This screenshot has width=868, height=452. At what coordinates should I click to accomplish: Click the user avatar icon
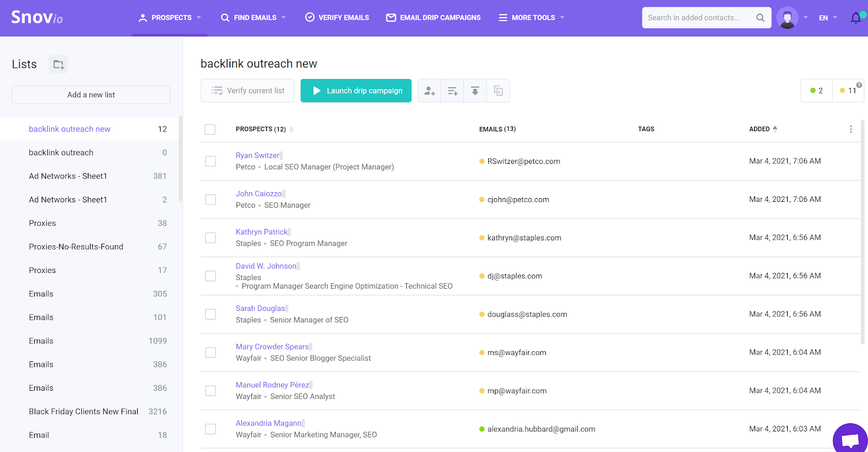(x=787, y=18)
